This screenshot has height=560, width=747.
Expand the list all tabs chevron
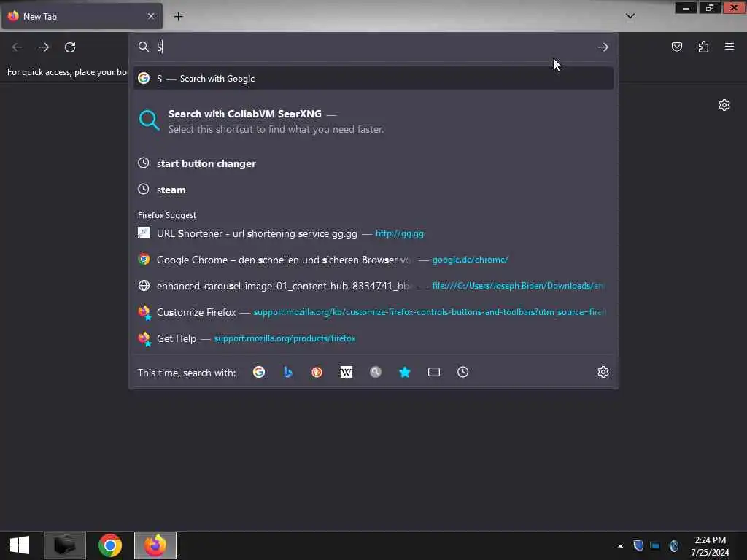click(630, 16)
